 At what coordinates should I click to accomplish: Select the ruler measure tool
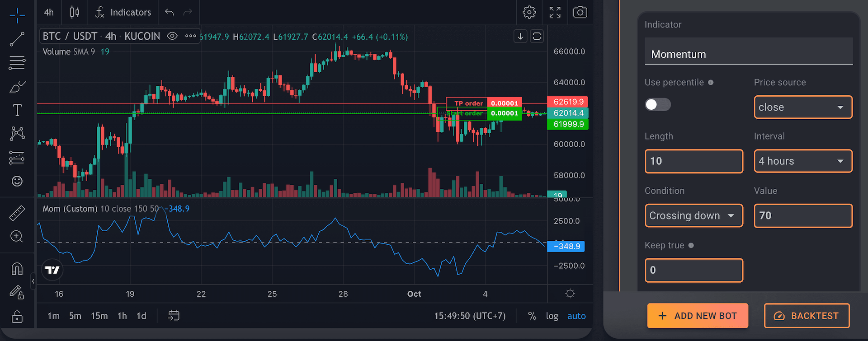tap(17, 213)
